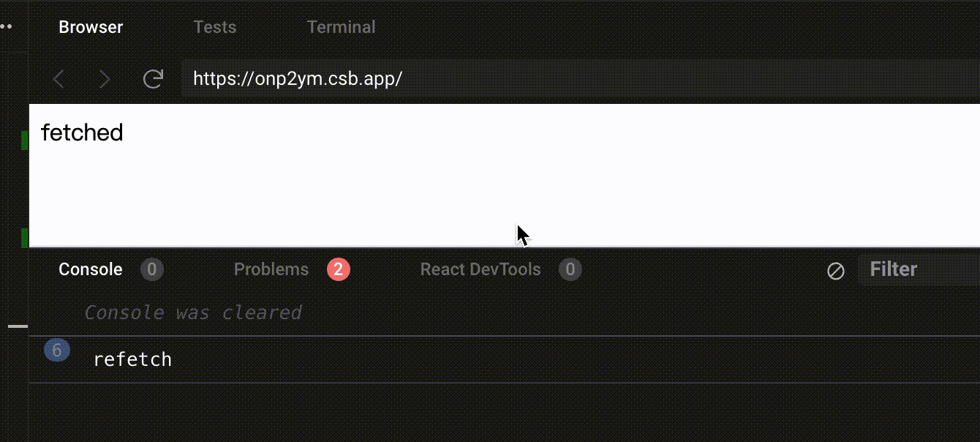This screenshot has width=980, height=442.
Task: Click the repeat counter next to refetch
Action: click(56, 351)
